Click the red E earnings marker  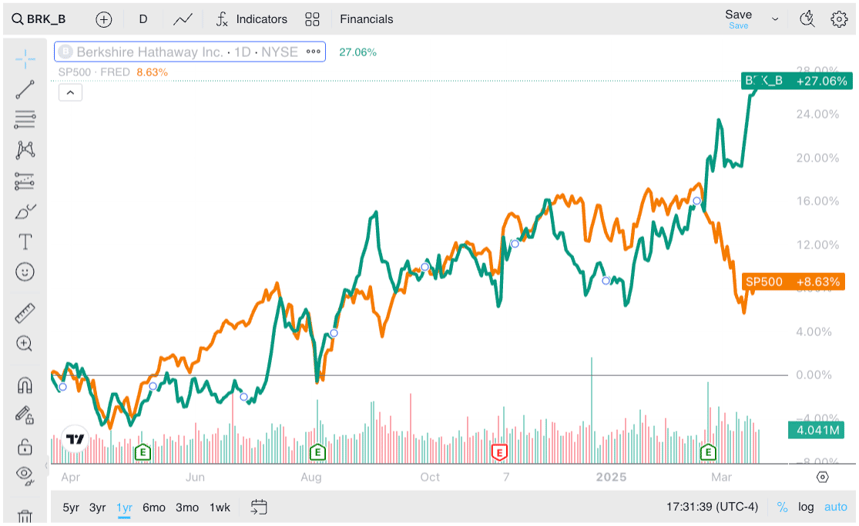(x=499, y=453)
